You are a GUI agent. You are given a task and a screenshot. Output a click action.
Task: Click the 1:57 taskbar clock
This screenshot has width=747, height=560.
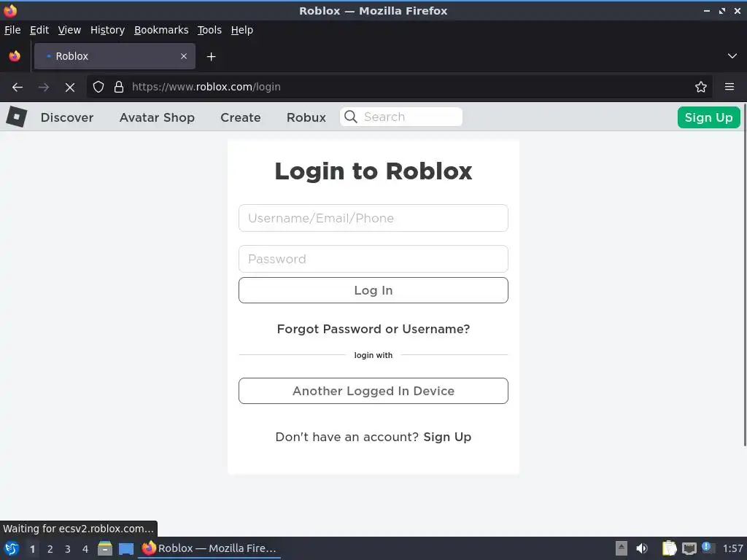(732, 548)
